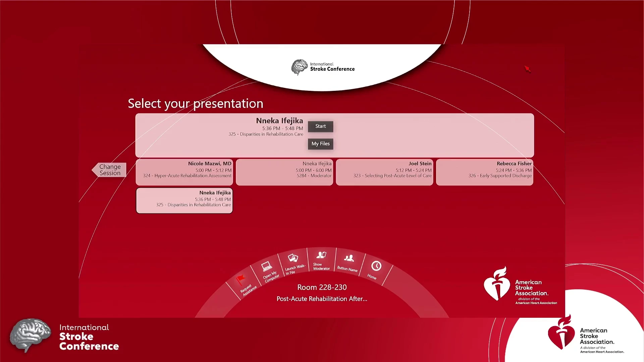644x362 pixels.
Task: Click the Button Name people icon
Action: click(349, 258)
